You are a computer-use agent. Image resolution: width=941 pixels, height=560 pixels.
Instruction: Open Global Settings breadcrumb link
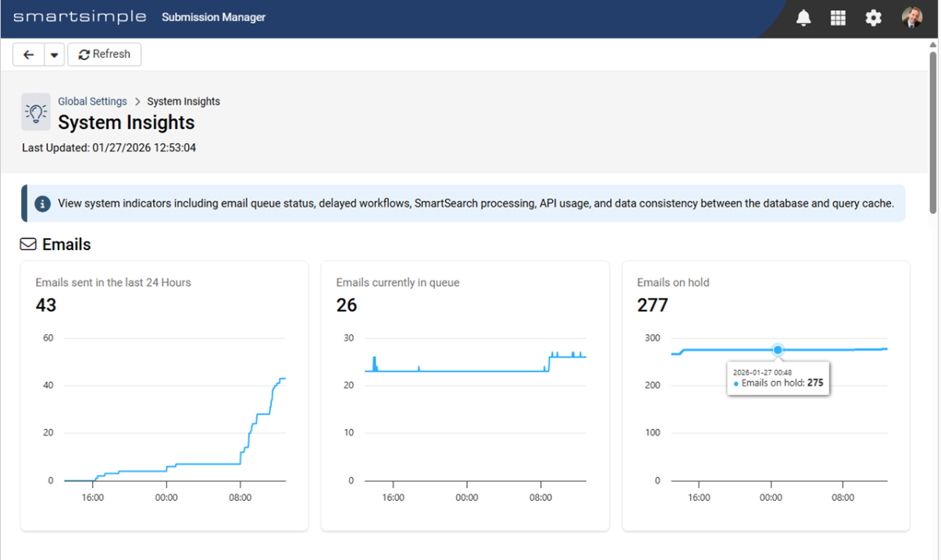tap(92, 102)
